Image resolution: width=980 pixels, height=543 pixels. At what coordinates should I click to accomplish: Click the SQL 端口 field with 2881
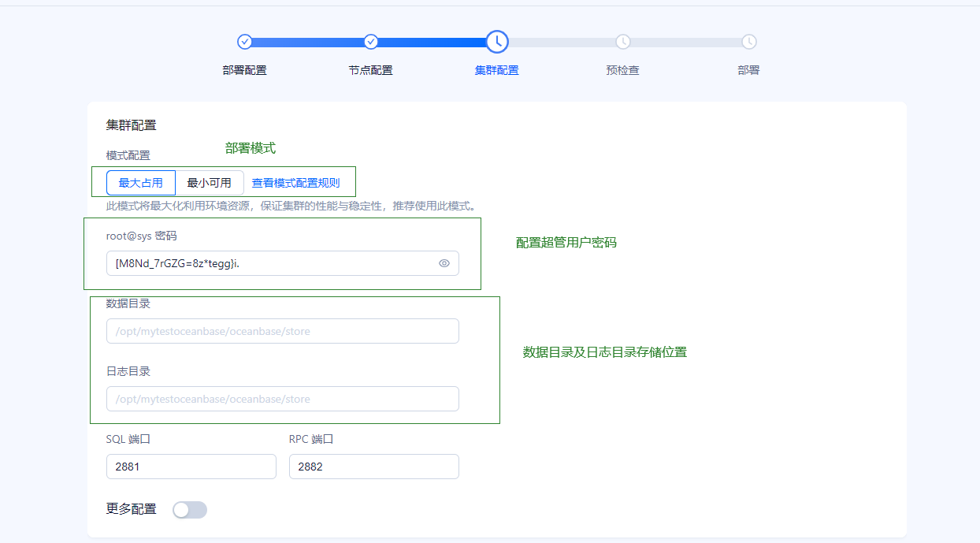191,467
